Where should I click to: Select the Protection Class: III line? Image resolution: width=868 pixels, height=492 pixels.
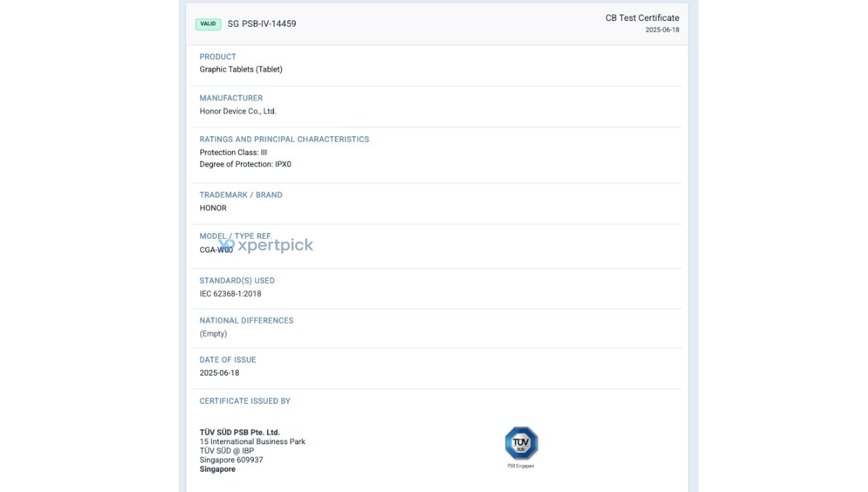[x=234, y=153]
